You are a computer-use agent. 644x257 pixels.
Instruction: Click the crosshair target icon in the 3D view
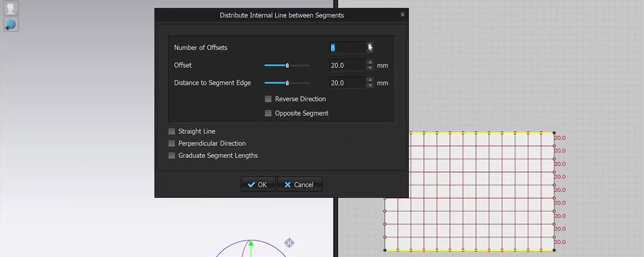pos(289,243)
